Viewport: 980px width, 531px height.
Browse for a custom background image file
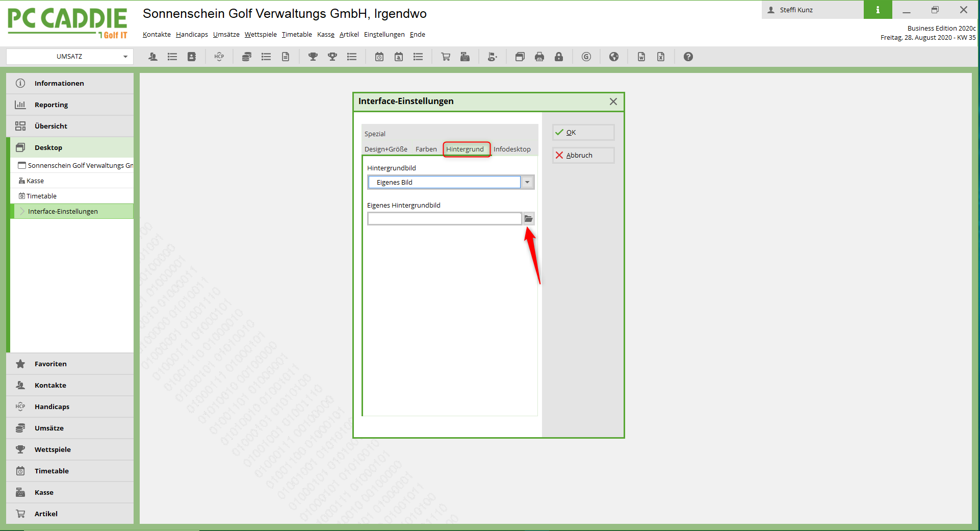click(529, 219)
